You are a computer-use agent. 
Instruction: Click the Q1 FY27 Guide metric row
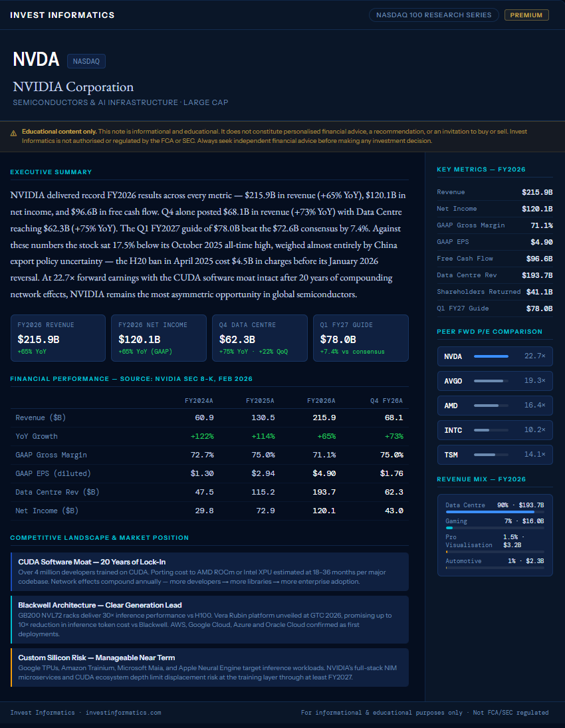(x=495, y=308)
